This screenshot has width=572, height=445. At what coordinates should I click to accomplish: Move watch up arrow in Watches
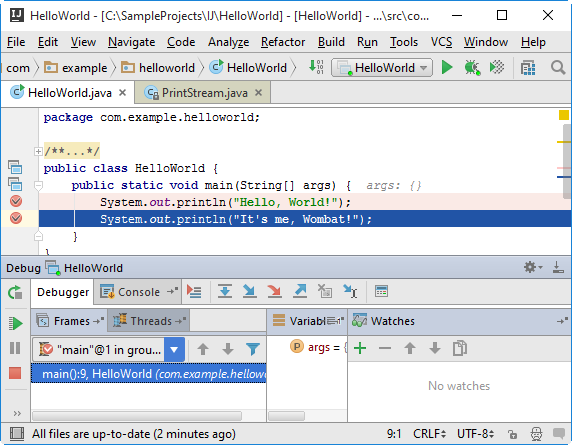(410, 348)
